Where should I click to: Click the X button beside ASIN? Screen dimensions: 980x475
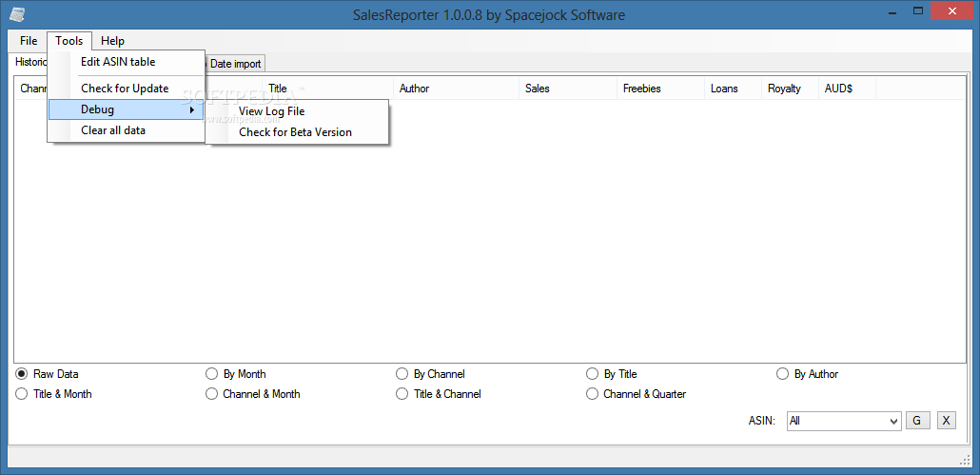click(x=947, y=421)
